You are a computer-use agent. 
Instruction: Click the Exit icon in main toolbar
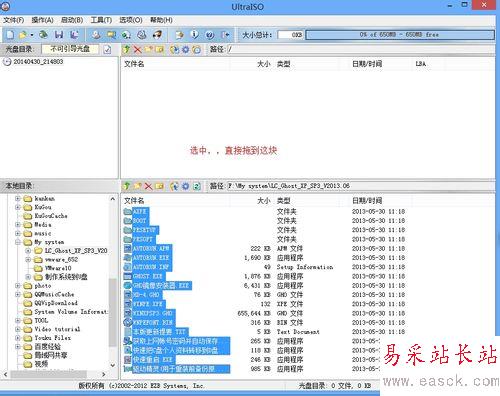pyautogui.click(x=225, y=35)
